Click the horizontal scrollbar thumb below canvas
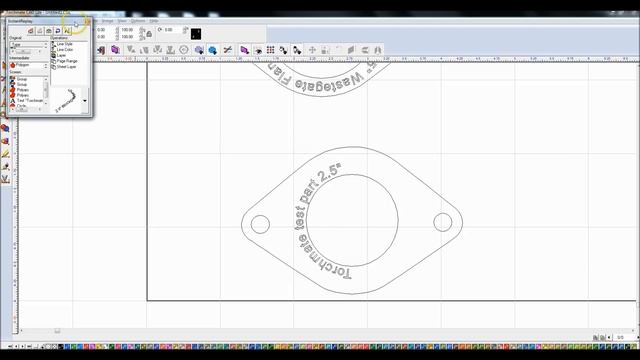Screen dimensions: 640x360 pyautogui.click(x=58, y=331)
